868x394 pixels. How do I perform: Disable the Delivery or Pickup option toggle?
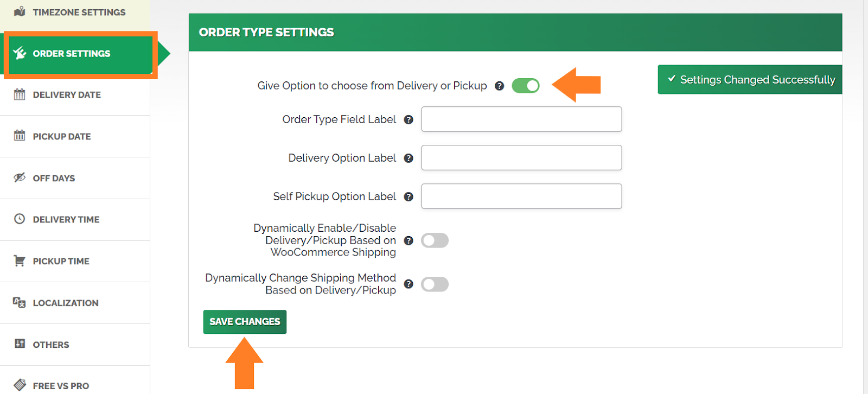(x=526, y=86)
